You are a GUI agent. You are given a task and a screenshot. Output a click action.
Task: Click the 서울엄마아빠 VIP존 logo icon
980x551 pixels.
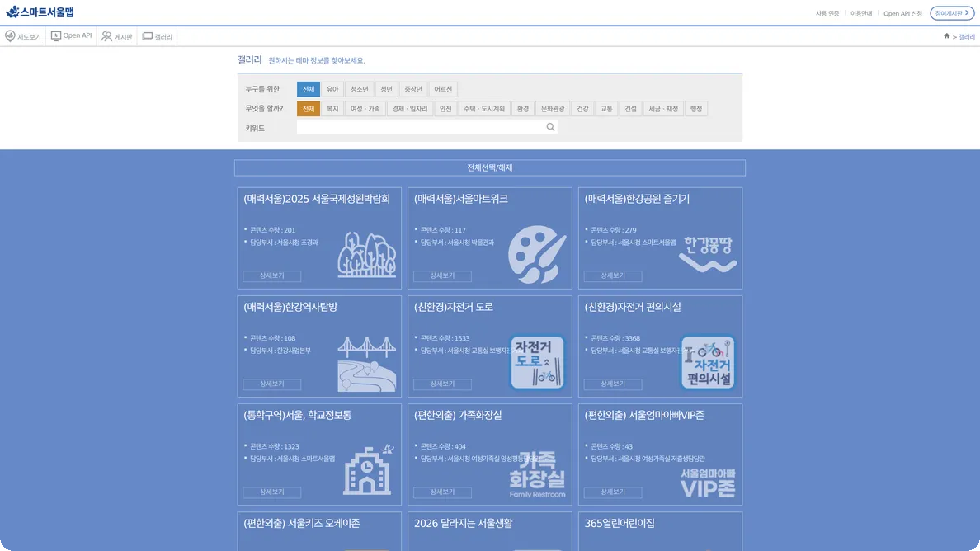tap(708, 483)
